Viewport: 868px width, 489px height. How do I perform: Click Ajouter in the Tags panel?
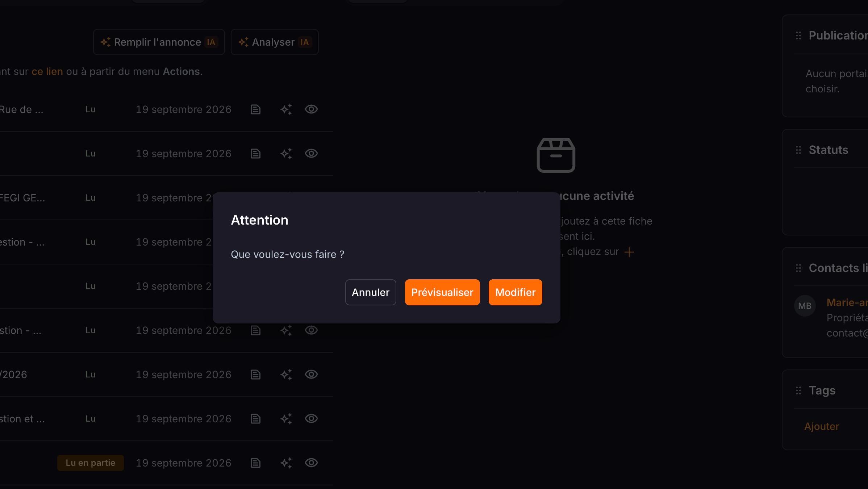[x=822, y=426]
